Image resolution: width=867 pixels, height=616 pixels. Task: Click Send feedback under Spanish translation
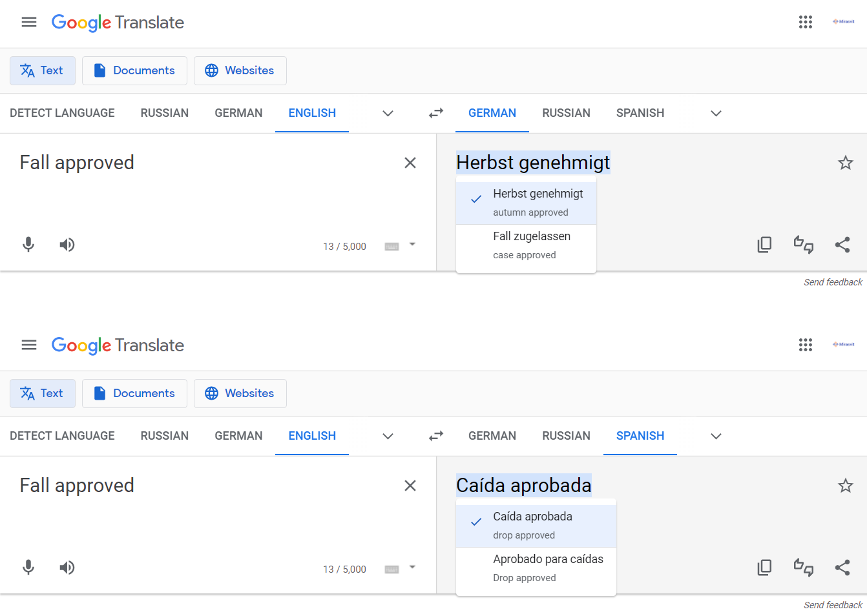[x=833, y=605]
